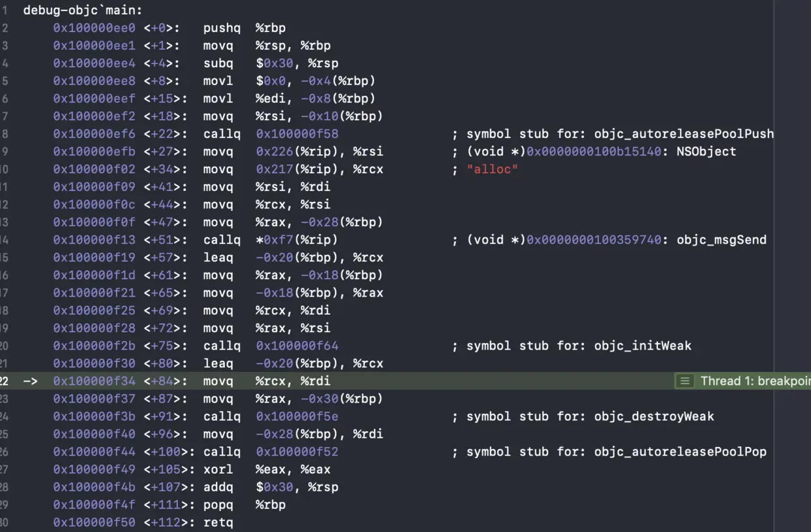Click the address 0x100000ee1
Screen dimensions: 811x532
[x=94, y=46]
